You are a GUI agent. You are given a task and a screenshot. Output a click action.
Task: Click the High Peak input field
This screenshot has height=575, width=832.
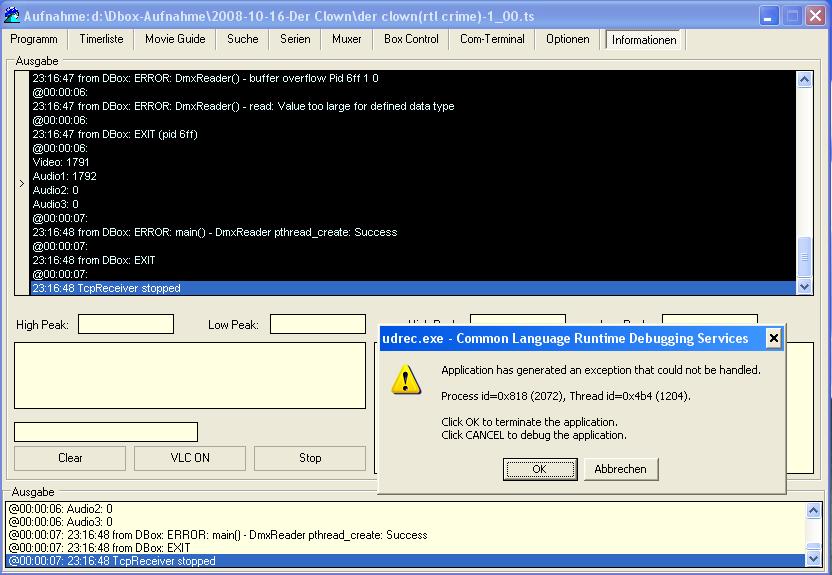pyautogui.click(x=126, y=324)
